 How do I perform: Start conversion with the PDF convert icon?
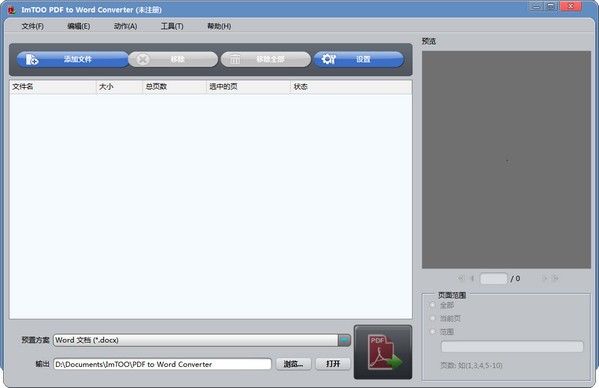click(383, 352)
